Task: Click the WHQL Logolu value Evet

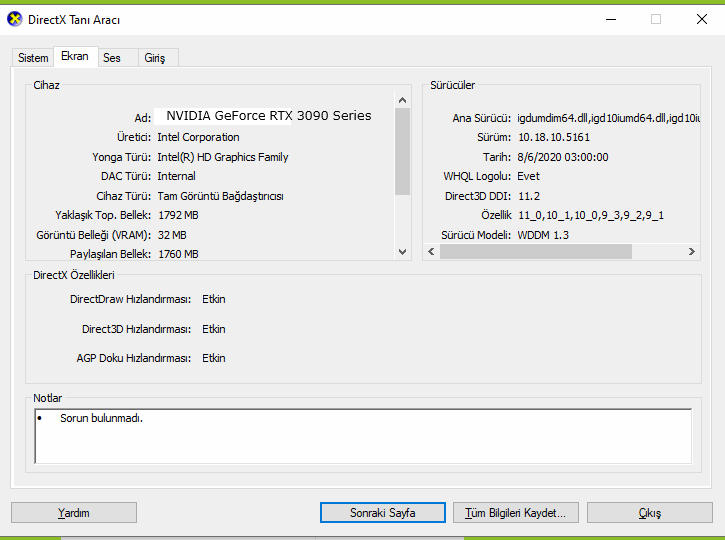Action: [528, 176]
